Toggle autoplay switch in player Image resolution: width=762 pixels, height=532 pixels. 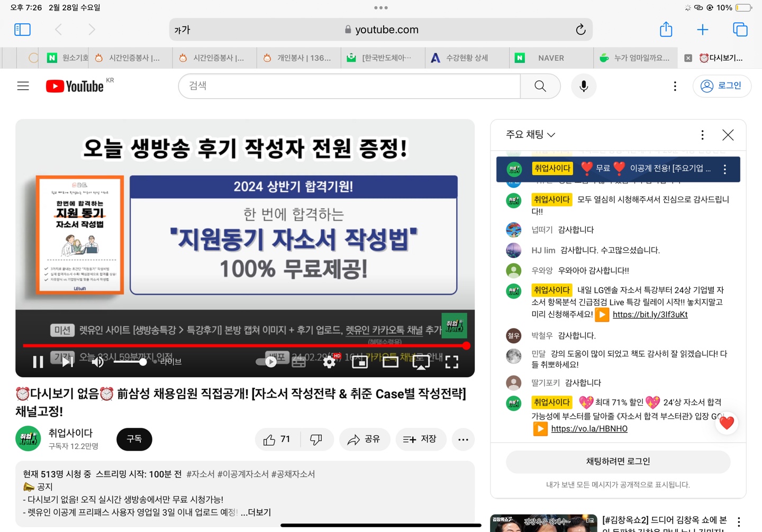[x=267, y=362]
